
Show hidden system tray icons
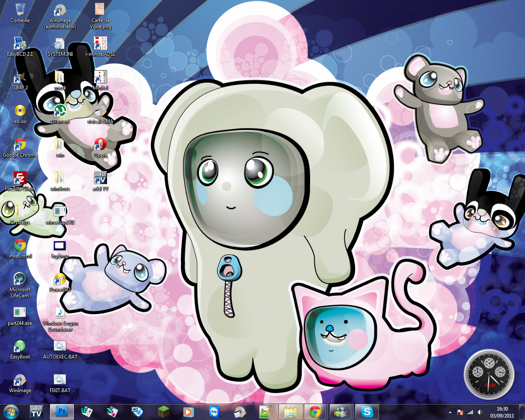point(450,412)
